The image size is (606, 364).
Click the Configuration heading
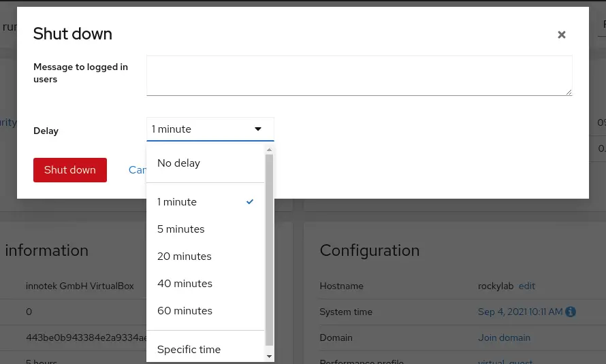point(370,250)
